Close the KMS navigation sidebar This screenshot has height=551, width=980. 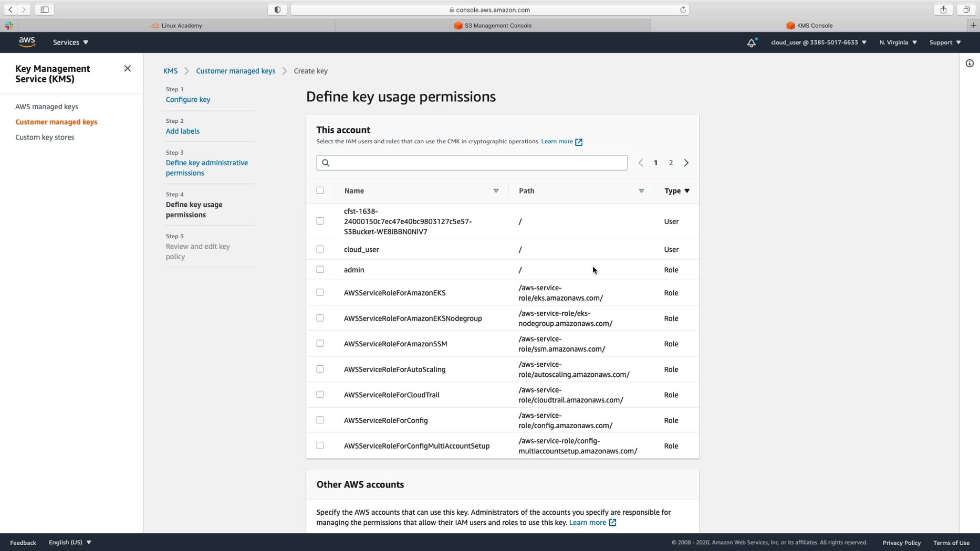[128, 68]
